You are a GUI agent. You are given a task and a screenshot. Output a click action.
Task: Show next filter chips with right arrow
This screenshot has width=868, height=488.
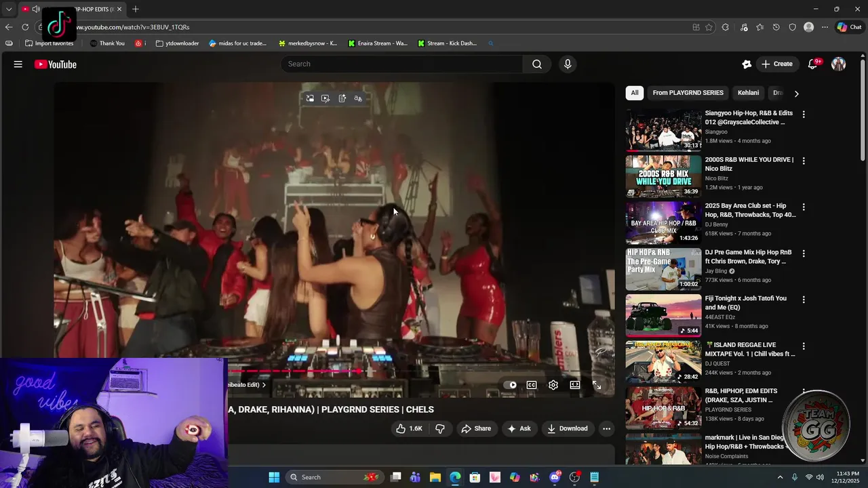796,94
